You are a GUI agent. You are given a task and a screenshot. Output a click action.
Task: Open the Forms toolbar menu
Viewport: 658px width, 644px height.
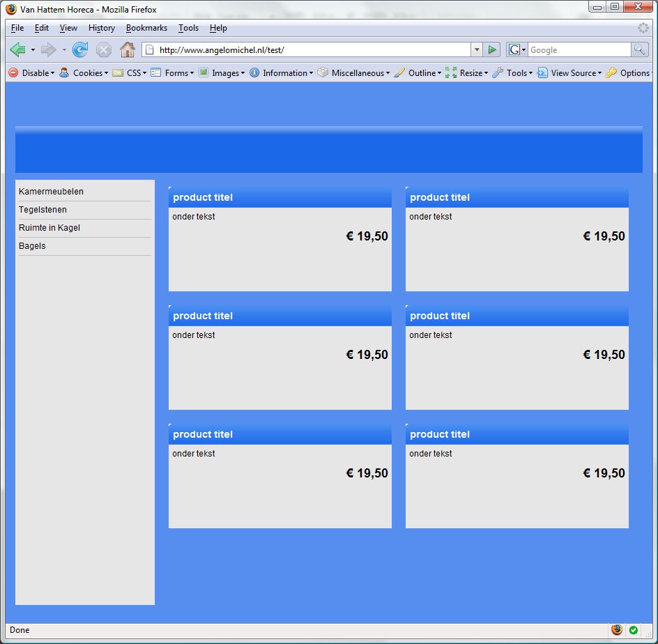click(172, 73)
